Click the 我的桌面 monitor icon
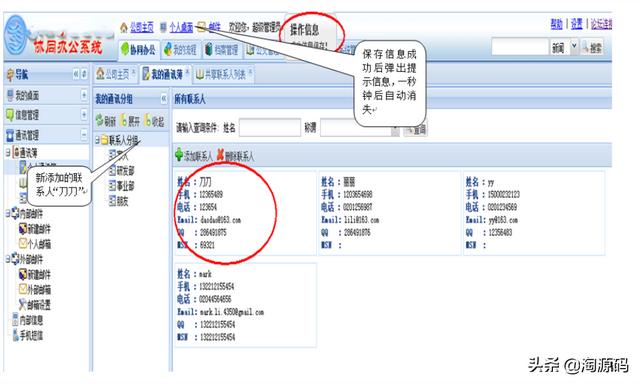Viewport: 640px width, 384px height. point(10,95)
